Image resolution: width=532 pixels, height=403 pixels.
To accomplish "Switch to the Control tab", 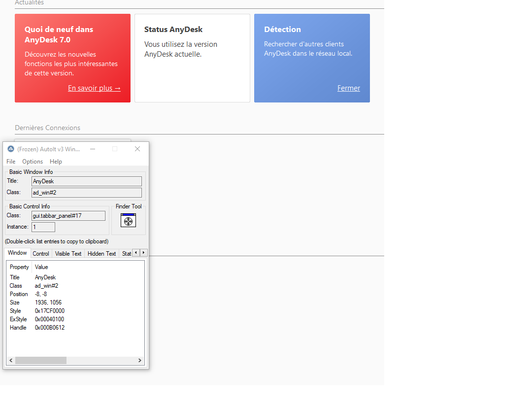I will [41, 253].
